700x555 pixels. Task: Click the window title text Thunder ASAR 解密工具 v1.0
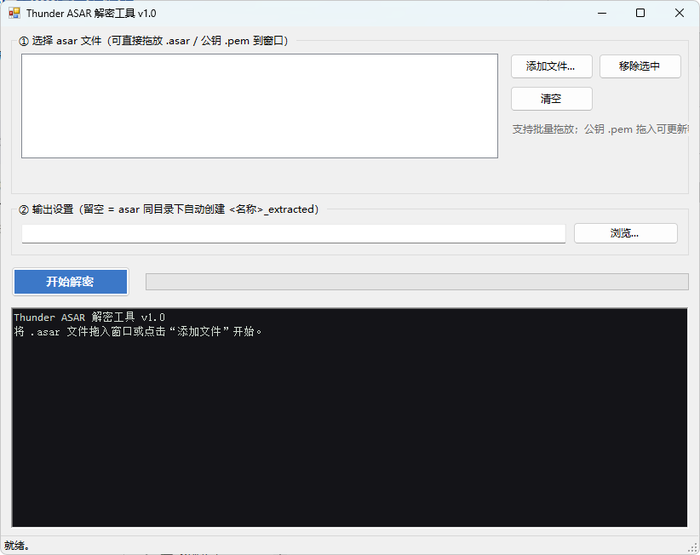click(x=91, y=13)
